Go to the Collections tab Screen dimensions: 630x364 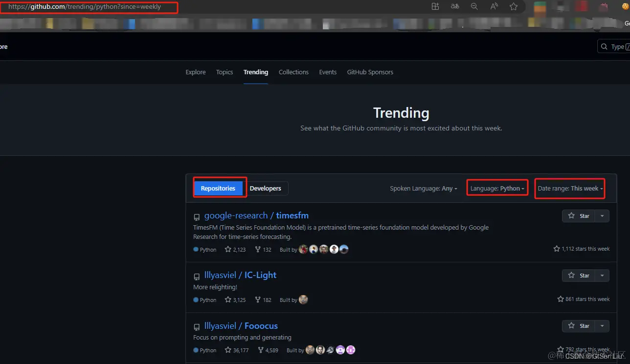pyautogui.click(x=293, y=72)
